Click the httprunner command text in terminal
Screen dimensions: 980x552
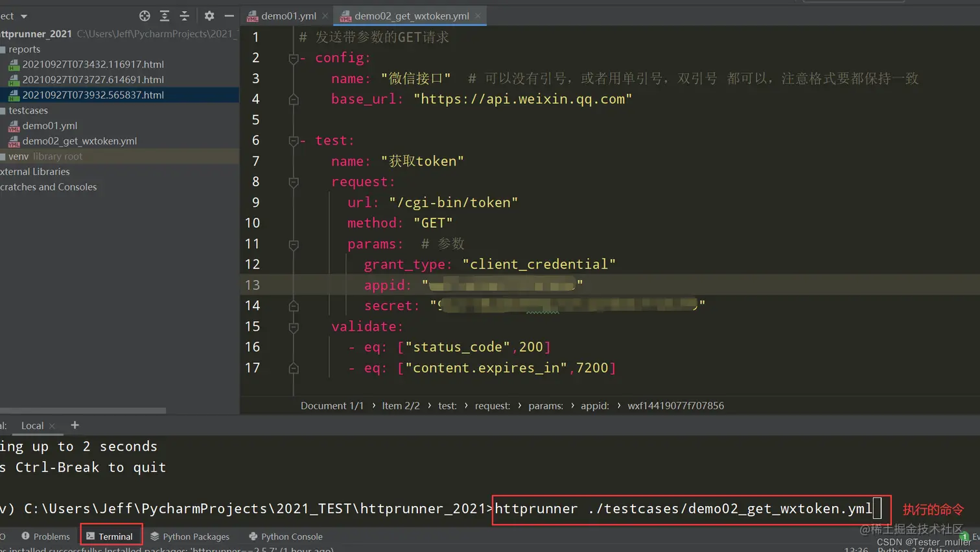pyautogui.click(x=683, y=509)
